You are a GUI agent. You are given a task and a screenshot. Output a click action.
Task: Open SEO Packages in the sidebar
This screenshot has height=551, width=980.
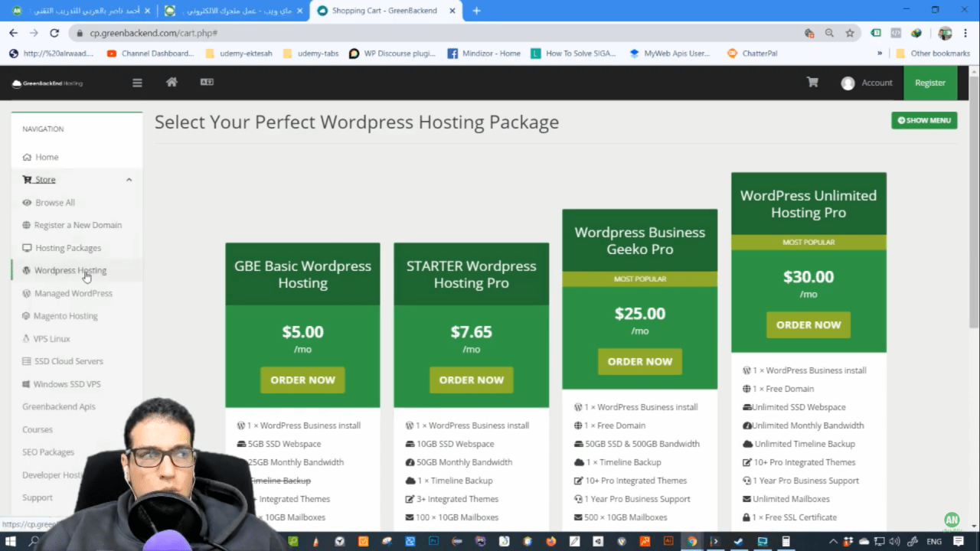coord(48,452)
